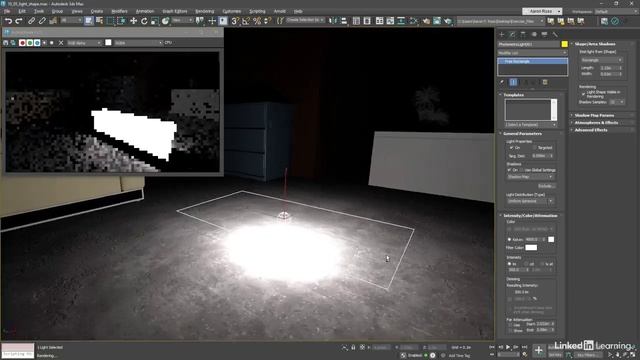This screenshot has width=640, height=360.
Task: Open the Shadow Map type dropdown
Action: (530, 177)
